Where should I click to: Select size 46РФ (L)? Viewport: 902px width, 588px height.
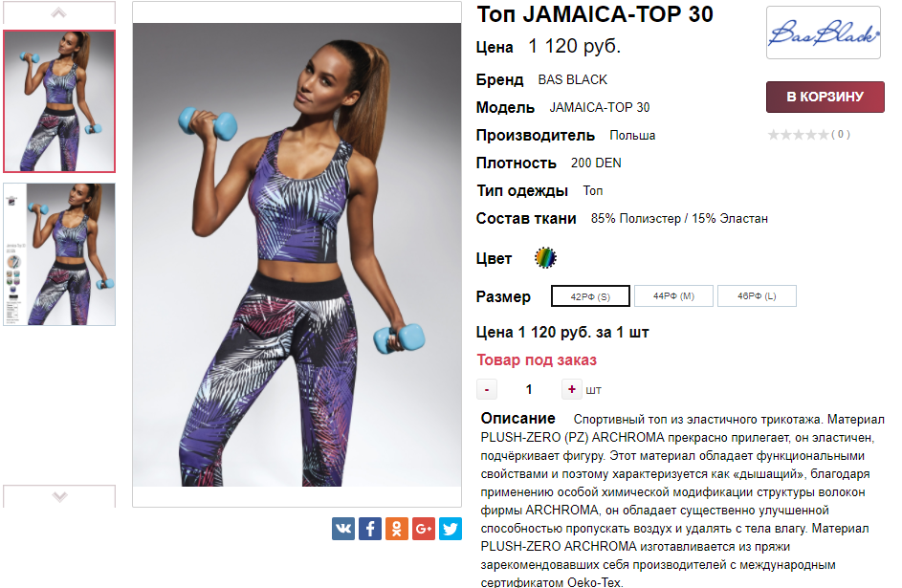click(757, 296)
